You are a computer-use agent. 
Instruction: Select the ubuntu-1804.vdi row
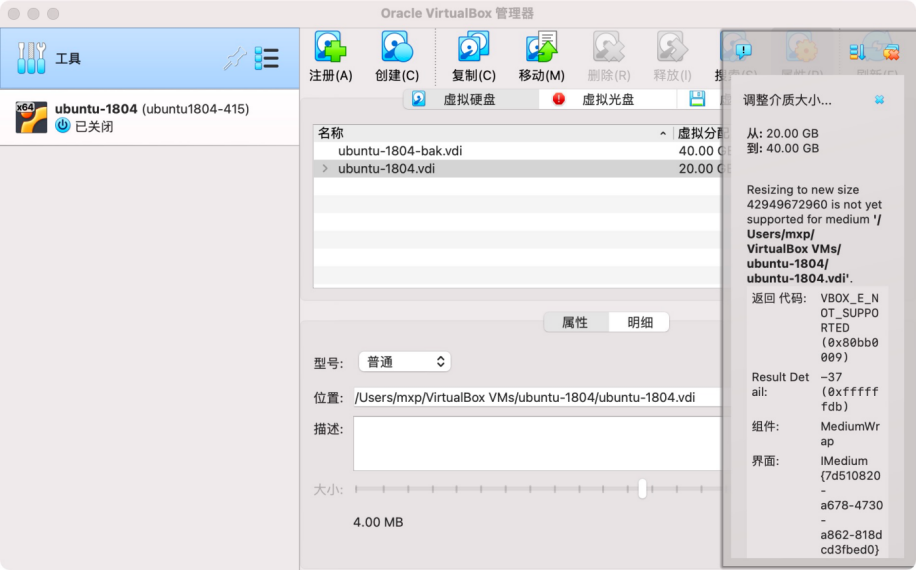point(518,168)
